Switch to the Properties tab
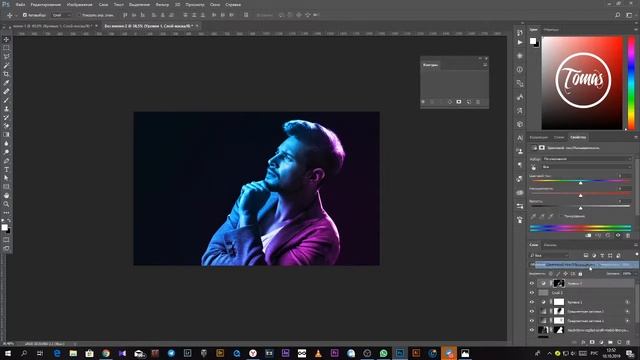This screenshot has height=360, width=640. (578, 137)
